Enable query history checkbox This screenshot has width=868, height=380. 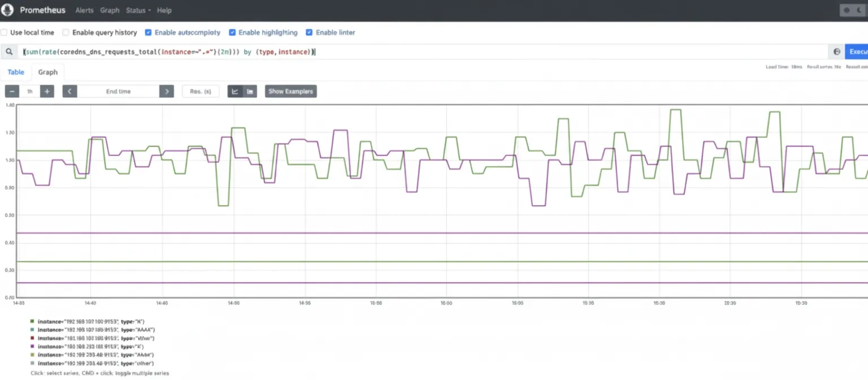click(x=66, y=32)
